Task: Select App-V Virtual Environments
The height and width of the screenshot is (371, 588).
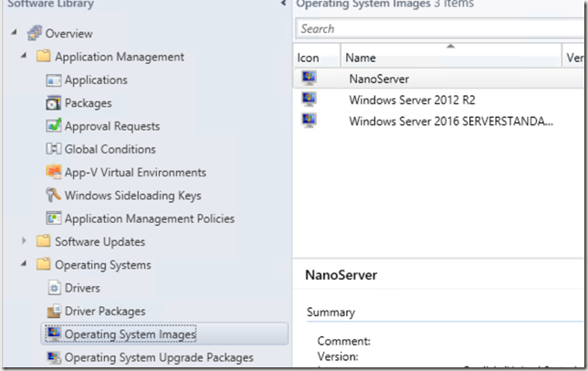Action: pos(135,173)
